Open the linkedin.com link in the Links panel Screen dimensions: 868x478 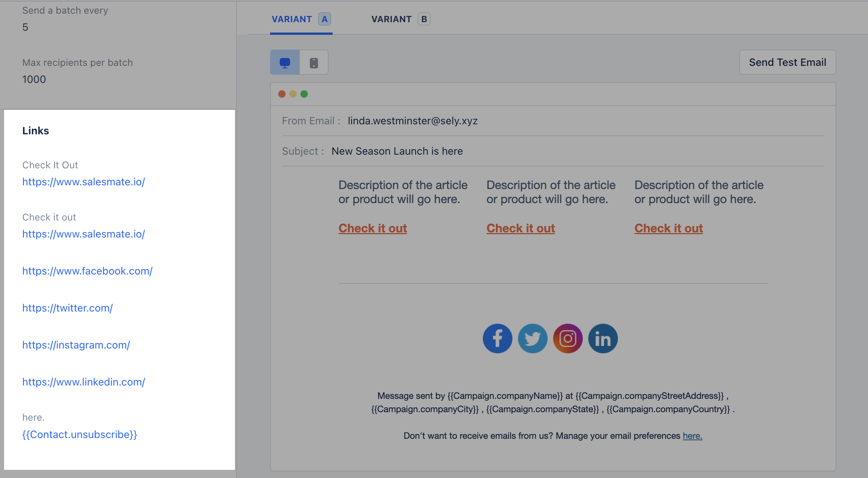coord(84,381)
